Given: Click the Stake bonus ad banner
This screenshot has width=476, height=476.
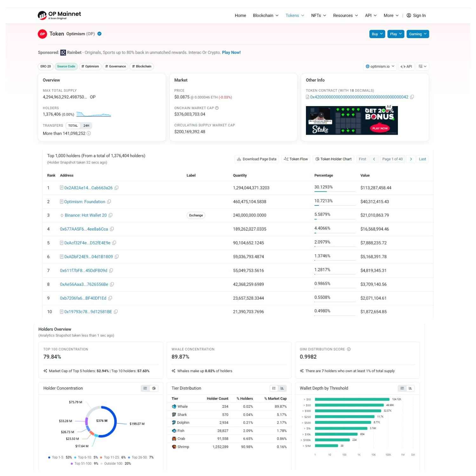Looking at the screenshot, I should coord(352,120).
